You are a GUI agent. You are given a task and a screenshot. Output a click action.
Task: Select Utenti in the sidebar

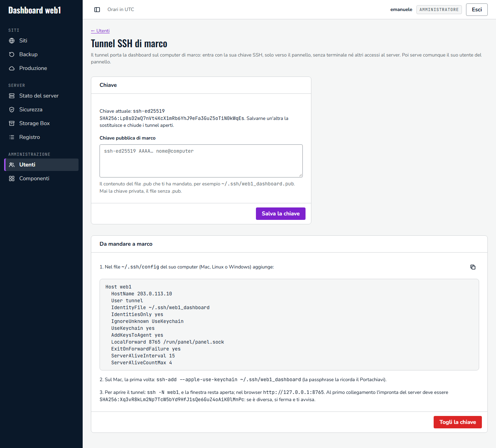41,165
